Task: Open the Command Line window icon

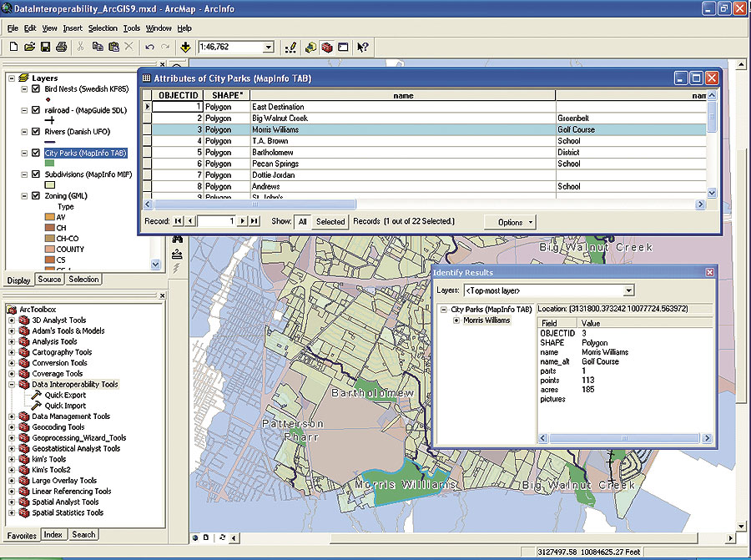Action: pyautogui.click(x=343, y=47)
